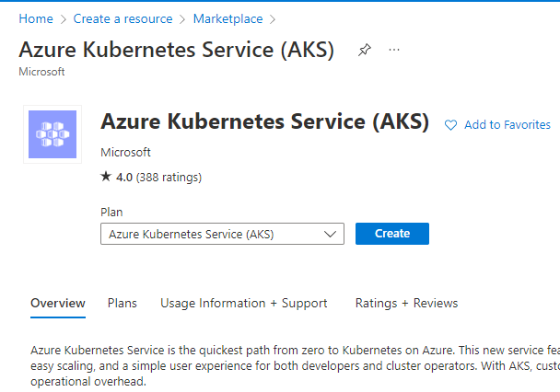This screenshot has height=392, width=560.
Task: Open the ellipsis more options menu
Action: [394, 50]
